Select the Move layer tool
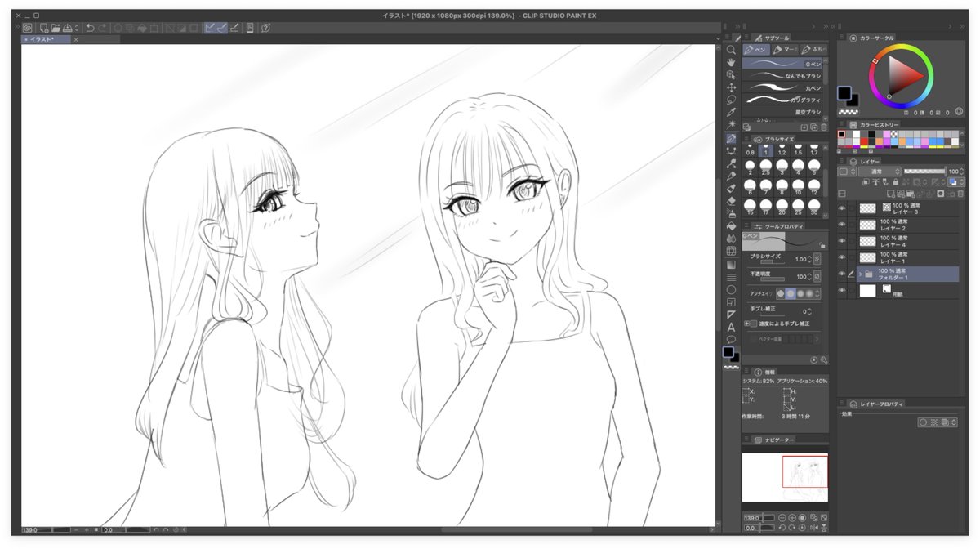 731,87
